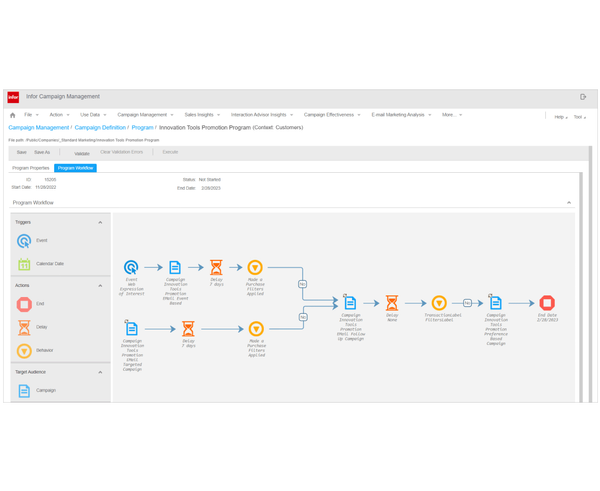Screen dimensions: 600x491
Task: Click the ID value 15205
Action: 50,179
